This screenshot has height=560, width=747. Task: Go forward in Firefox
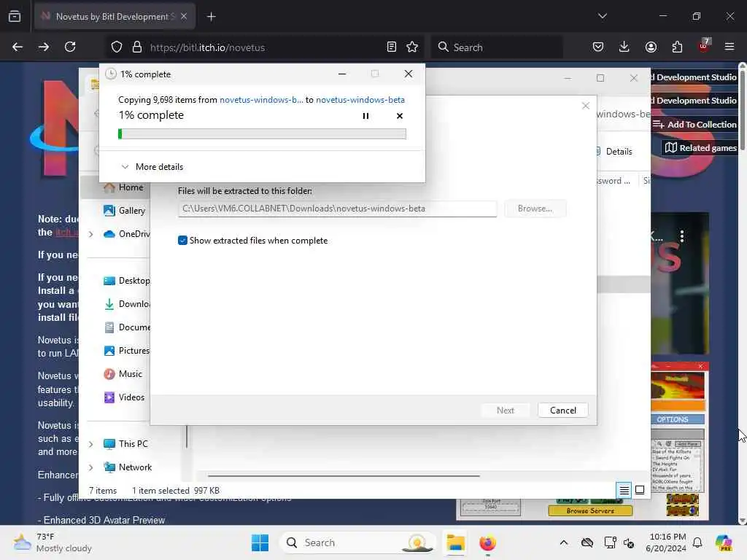pyautogui.click(x=44, y=47)
